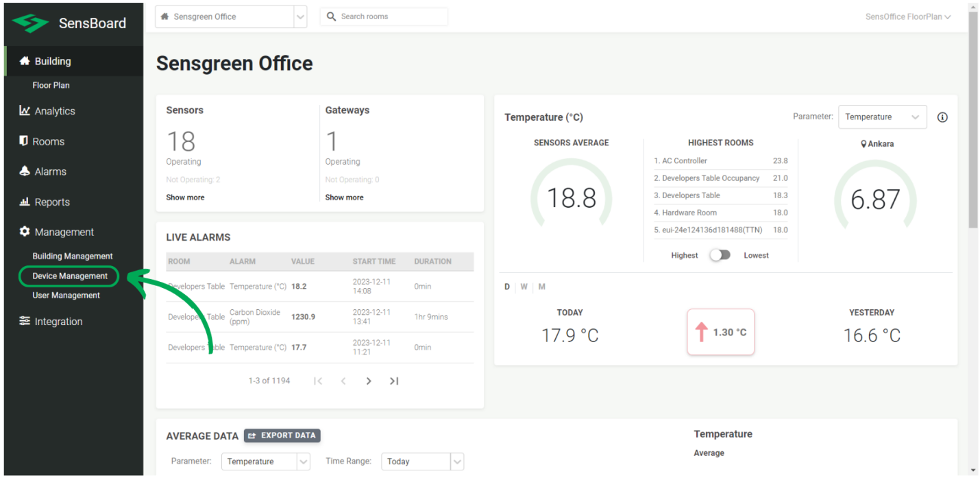Screen dimensions: 980x480
Task: Click the START TIME column header
Action: (x=374, y=262)
